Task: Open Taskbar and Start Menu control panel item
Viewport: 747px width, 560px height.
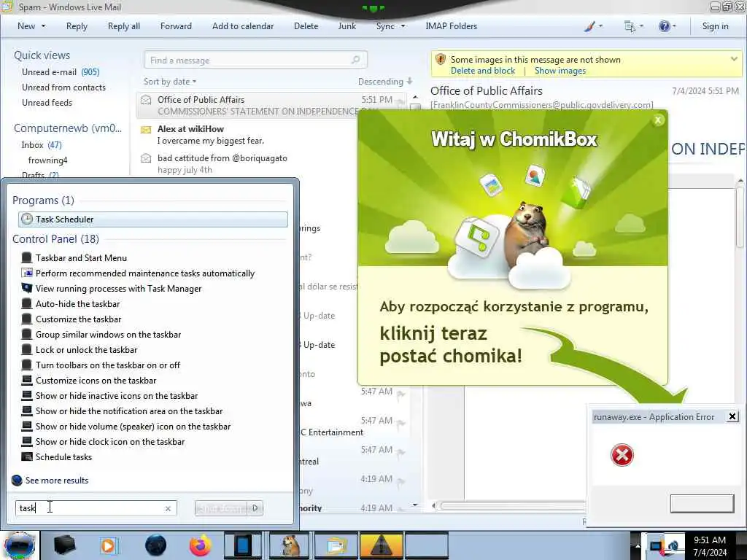Action: click(81, 258)
